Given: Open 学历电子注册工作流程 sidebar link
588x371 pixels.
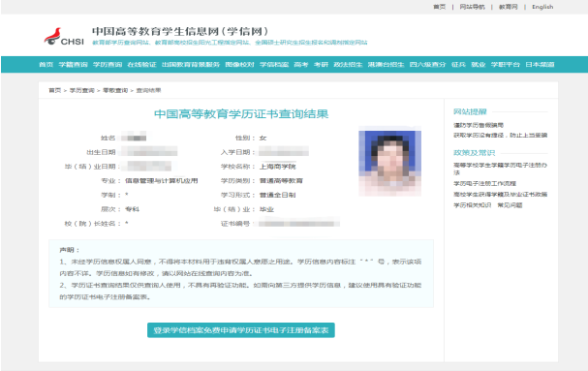Looking at the screenshot, I should click(485, 183).
